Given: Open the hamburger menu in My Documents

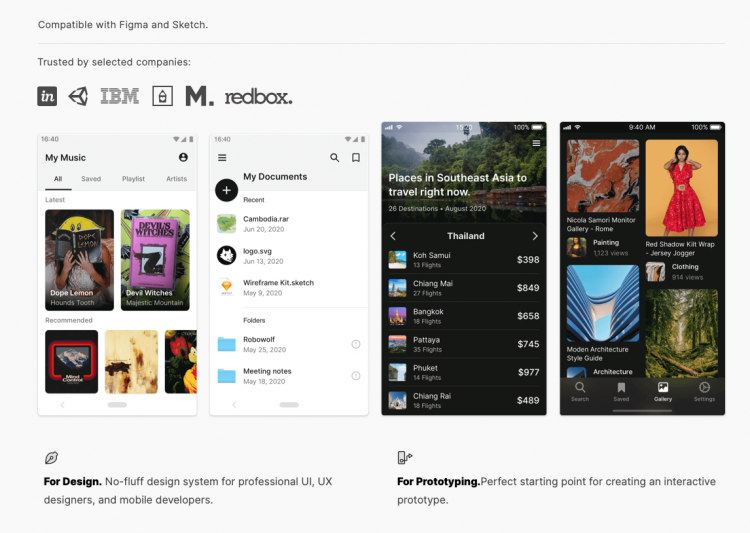Looking at the screenshot, I should click(x=222, y=158).
